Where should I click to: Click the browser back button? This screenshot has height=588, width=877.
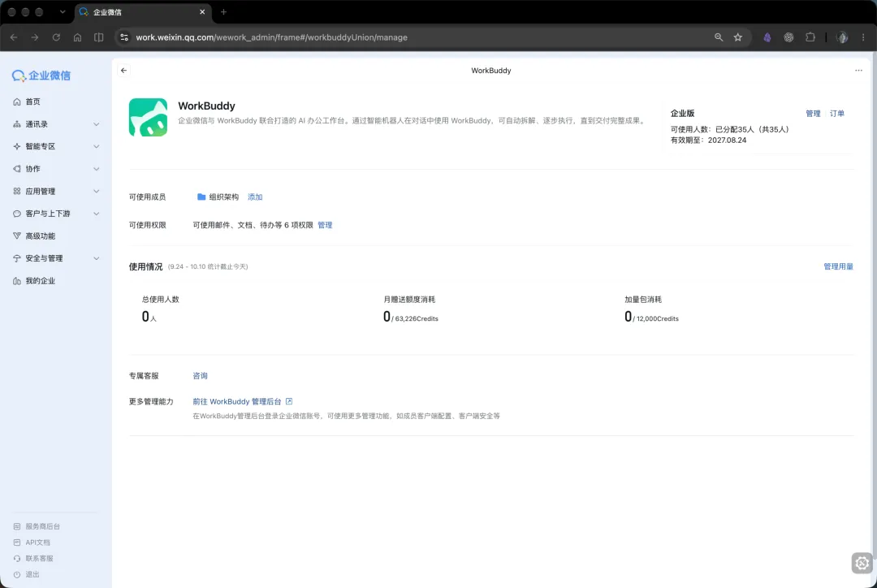click(x=14, y=37)
